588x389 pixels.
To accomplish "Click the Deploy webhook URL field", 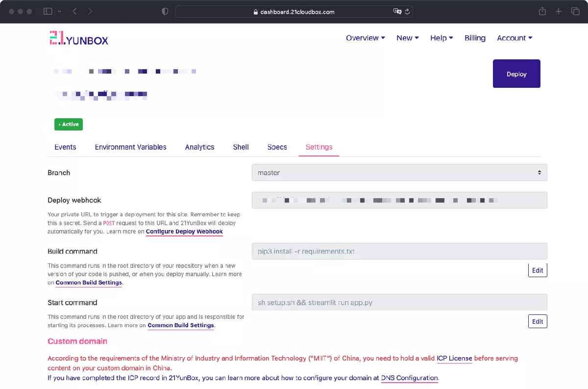I will tap(399, 200).
